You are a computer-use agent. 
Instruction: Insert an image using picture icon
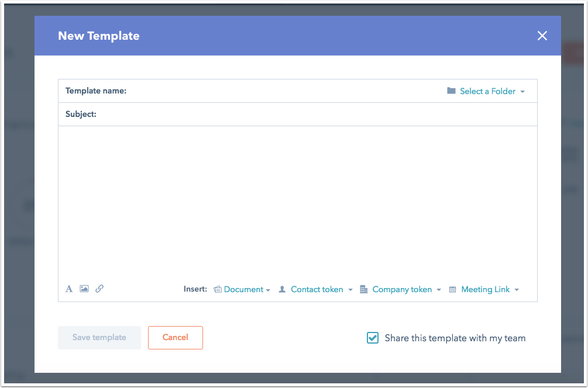[x=84, y=289]
